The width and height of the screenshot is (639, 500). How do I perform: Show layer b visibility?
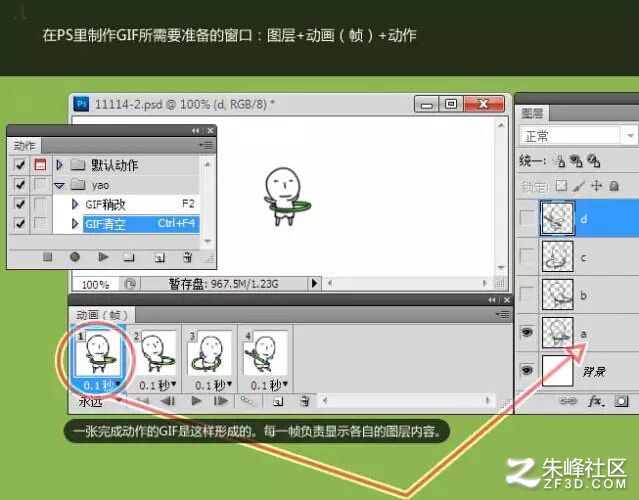[x=527, y=294]
